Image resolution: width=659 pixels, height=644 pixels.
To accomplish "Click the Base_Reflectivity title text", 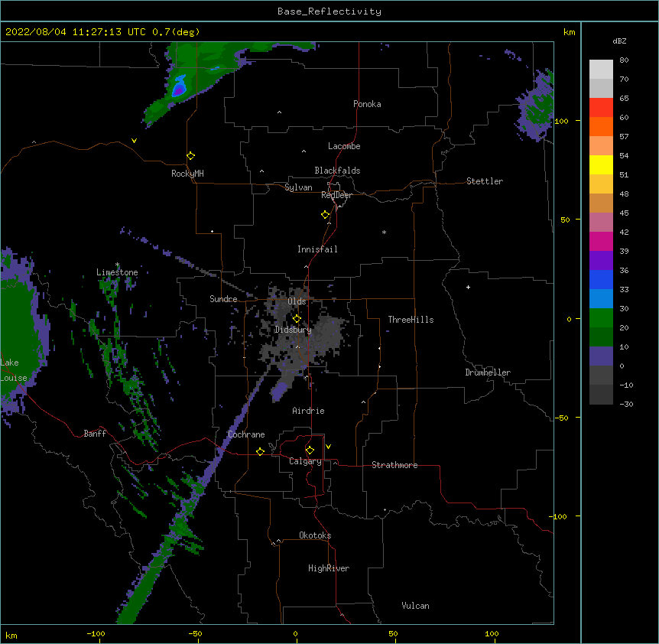I will click(x=329, y=11).
